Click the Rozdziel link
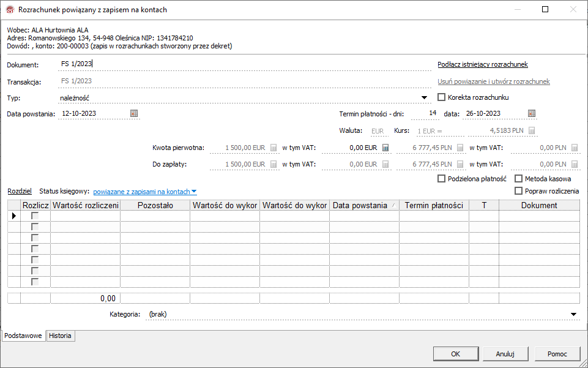This screenshot has width=588, height=368. click(20, 191)
